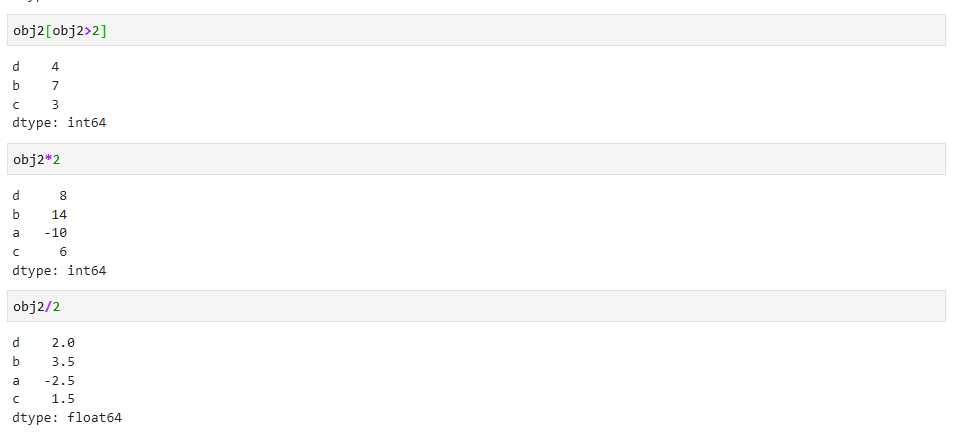Click the obj2/2 code cell
958x432 pixels.
pyautogui.click(x=476, y=306)
